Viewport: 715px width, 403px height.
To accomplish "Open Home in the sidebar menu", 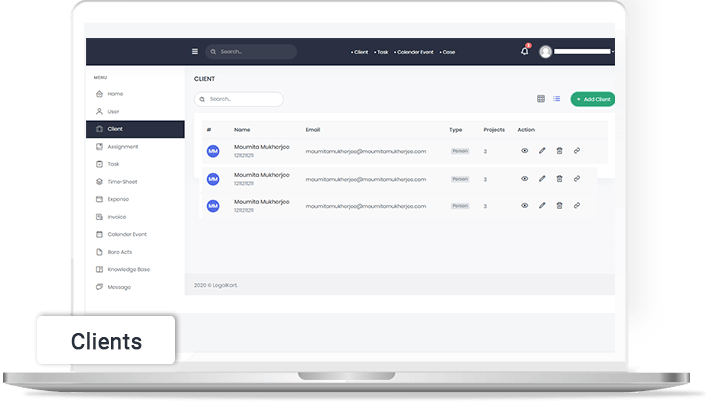I will coord(115,94).
